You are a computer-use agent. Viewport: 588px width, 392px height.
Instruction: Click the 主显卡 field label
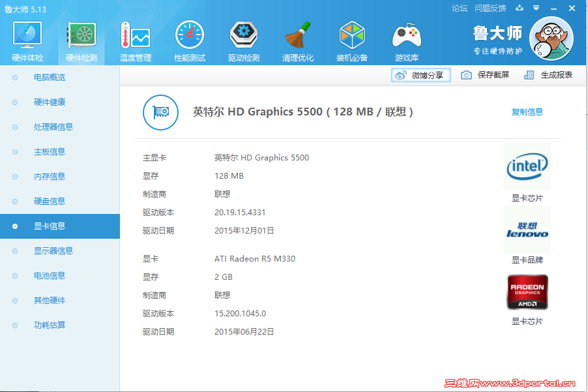tap(154, 158)
